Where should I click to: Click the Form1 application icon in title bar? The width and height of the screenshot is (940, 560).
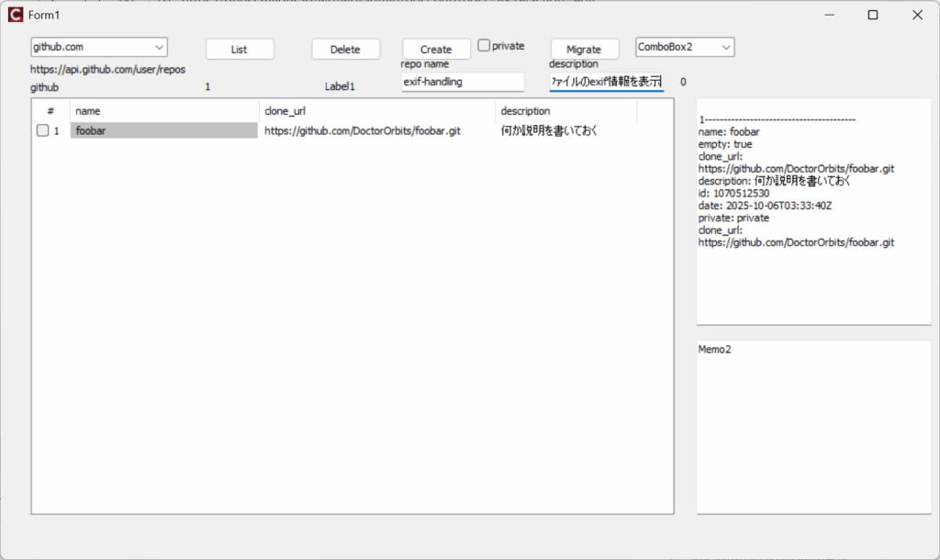click(x=15, y=15)
